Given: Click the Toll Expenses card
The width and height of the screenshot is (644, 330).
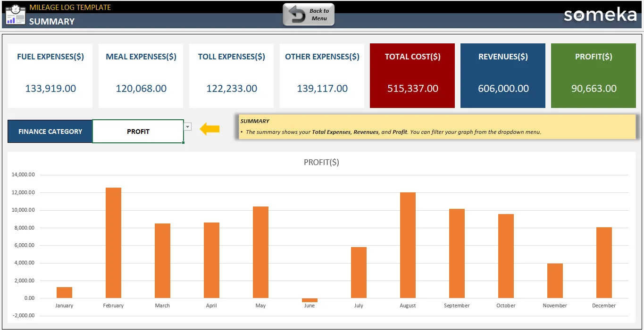Looking at the screenshot, I should click(231, 76).
